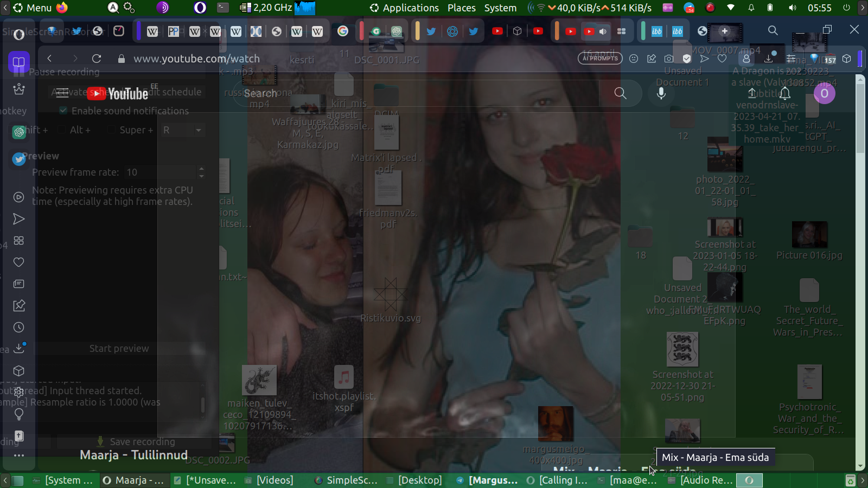Screen dimensions: 868x488
Task: Click the AI PROMPTS button
Action: (x=600, y=59)
